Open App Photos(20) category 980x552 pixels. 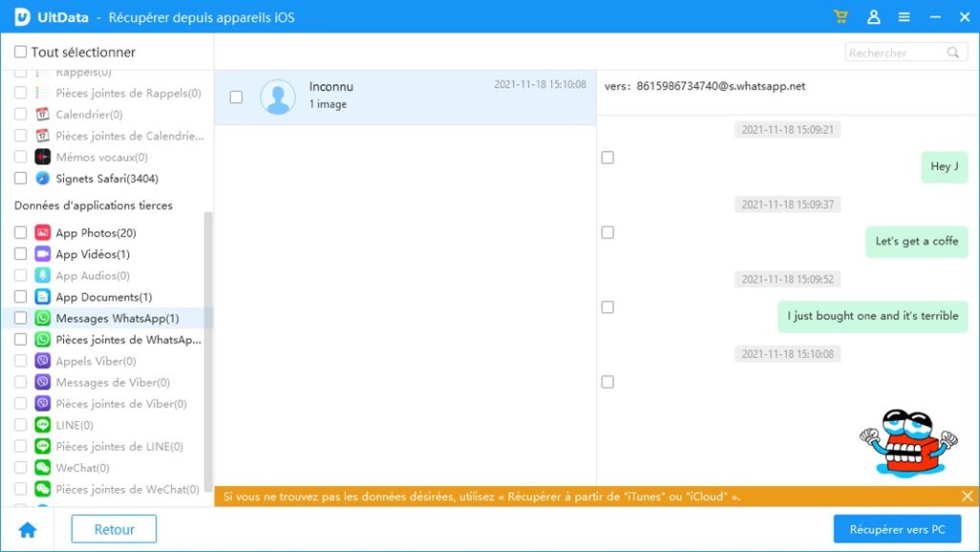(96, 232)
